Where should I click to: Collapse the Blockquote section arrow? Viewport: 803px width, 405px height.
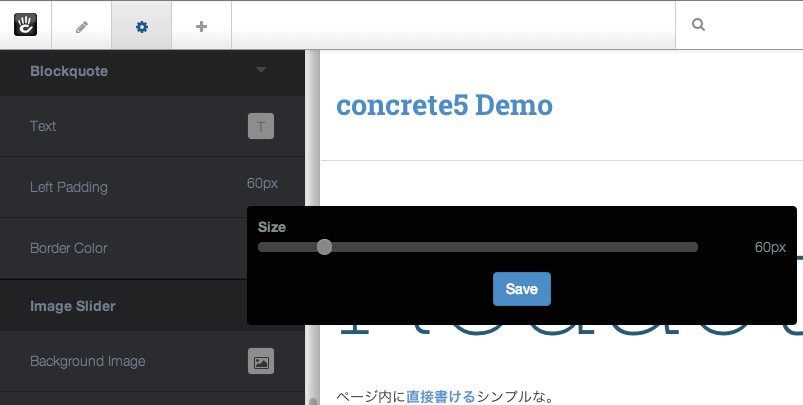tap(261, 71)
